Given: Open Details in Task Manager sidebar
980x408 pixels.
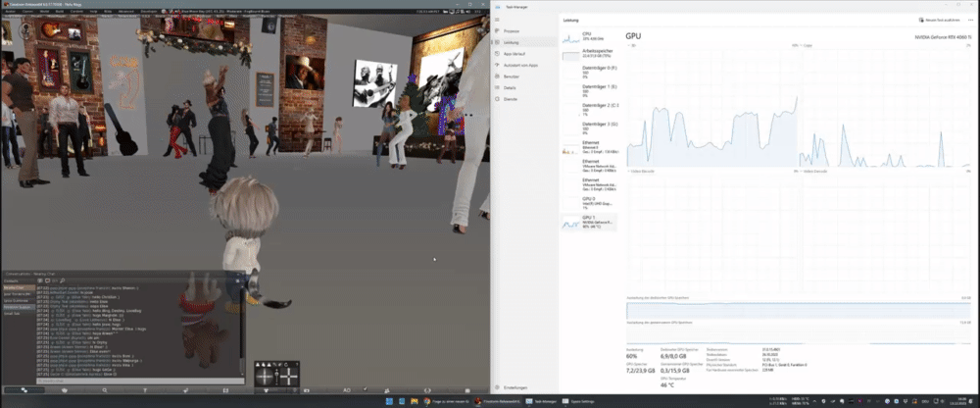Looking at the screenshot, I should click(524, 87).
